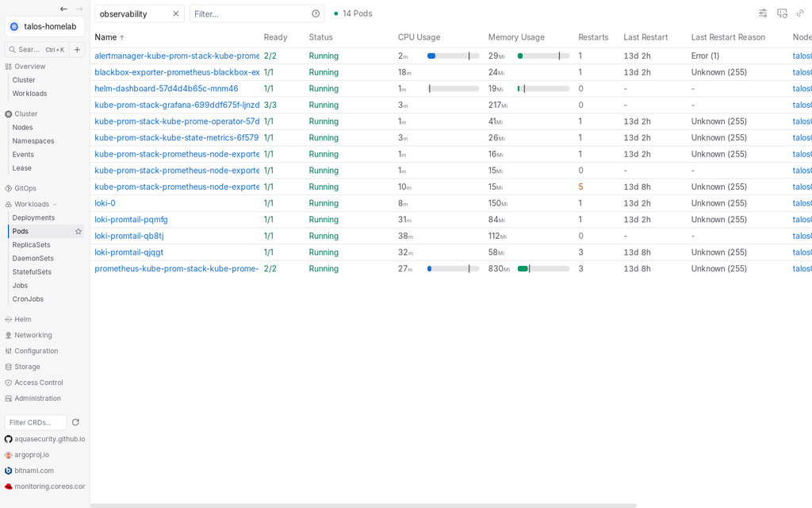Open the filter help icon
Image resolution: width=812 pixels, height=508 pixels.
pyautogui.click(x=316, y=14)
